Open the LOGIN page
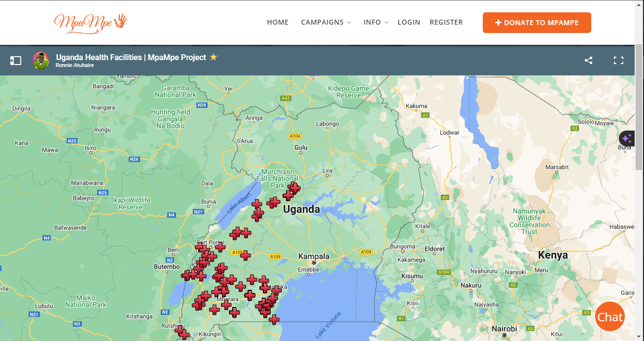Viewport: 644px width, 341px height. [x=409, y=22]
